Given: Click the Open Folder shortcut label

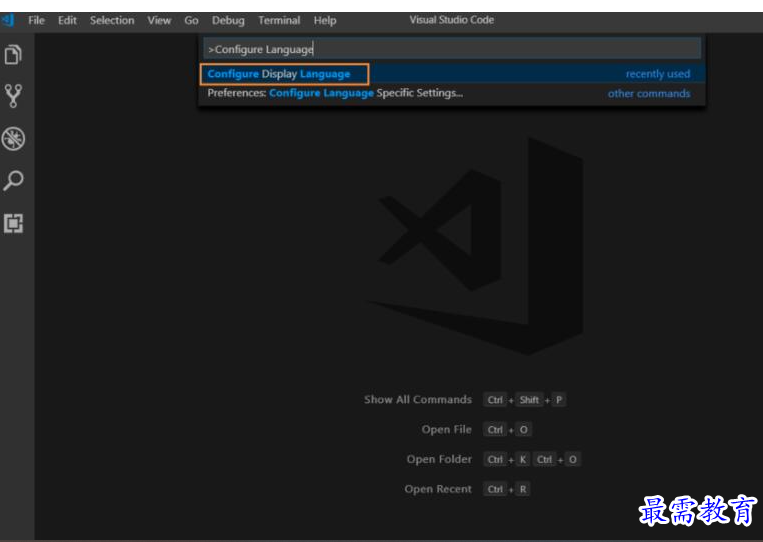Looking at the screenshot, I should click(439, 459).
